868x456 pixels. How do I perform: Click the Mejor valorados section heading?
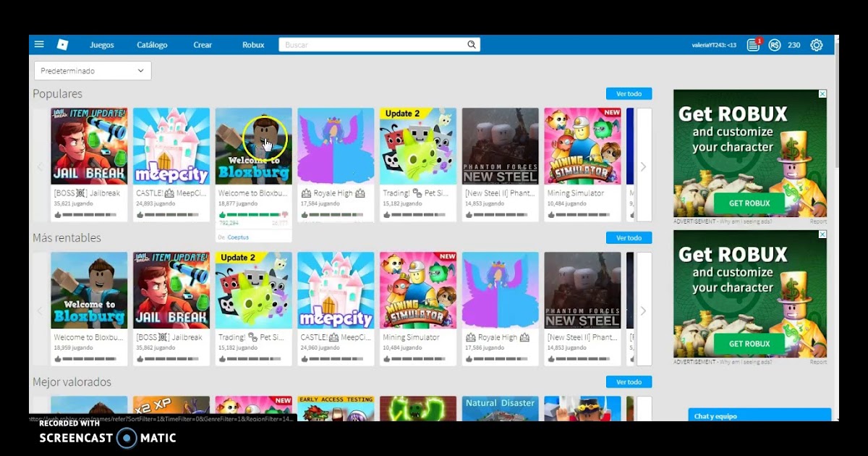tap(72, 382)
